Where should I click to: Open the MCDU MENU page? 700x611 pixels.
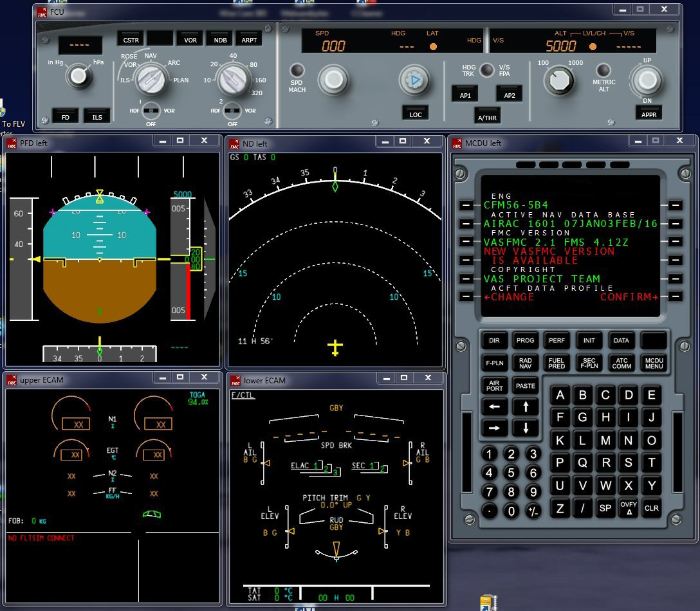tap(654, 363)
